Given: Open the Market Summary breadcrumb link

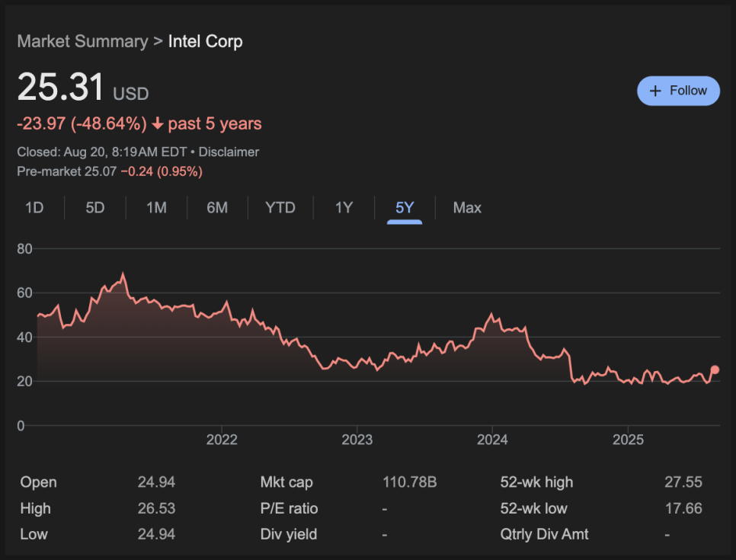Looking at the screenshot, I should tap(82, 41).
